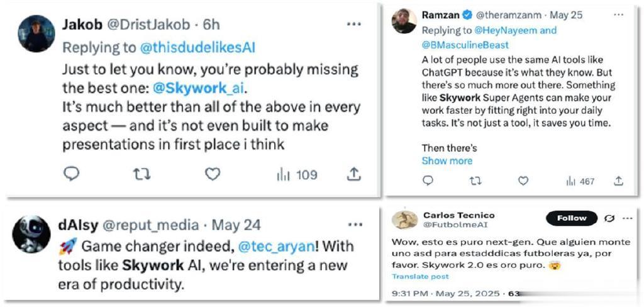Click Translate post link

(x=420, y=276)
